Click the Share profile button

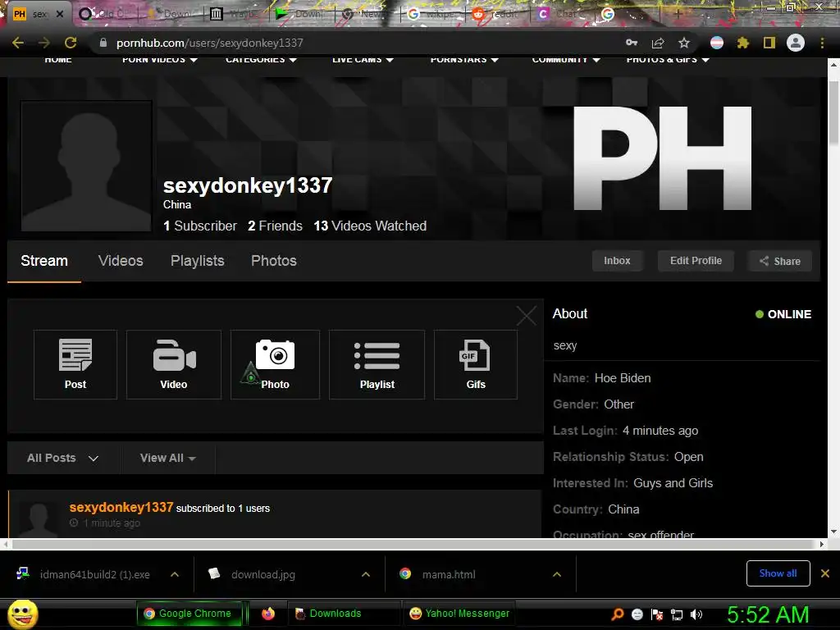point(780,261)
